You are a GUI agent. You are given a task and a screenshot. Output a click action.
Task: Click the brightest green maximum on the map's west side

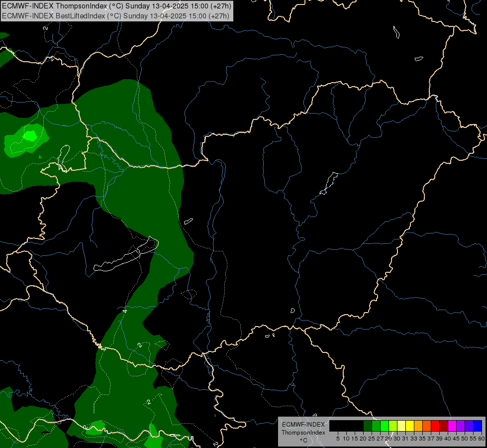pyautogui.click(x=30, y=135)
